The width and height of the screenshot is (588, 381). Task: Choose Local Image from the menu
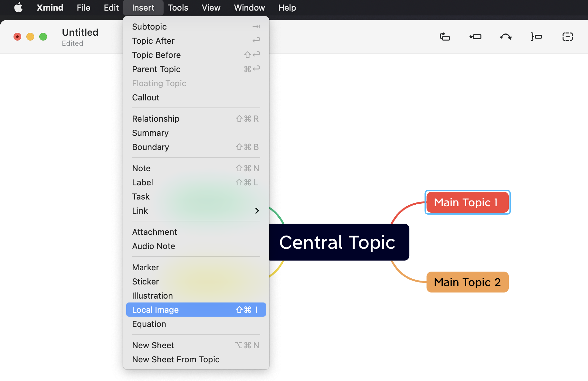(196, 310)
